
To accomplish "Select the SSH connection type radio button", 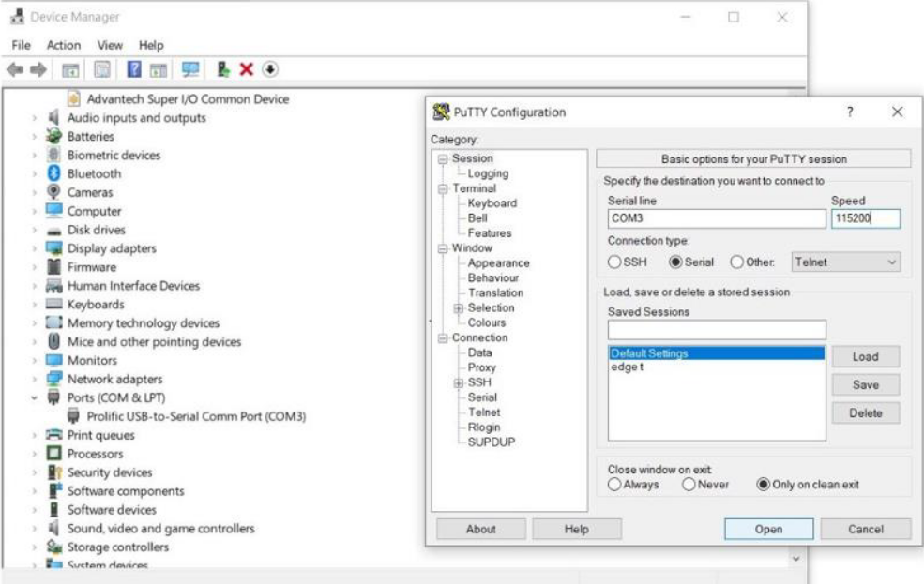I will point(614,262).
